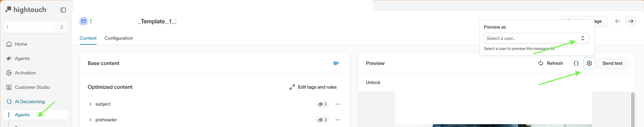Collapse the sidebar with the panel icon
644x127 pixels.
tap(63, 10)
